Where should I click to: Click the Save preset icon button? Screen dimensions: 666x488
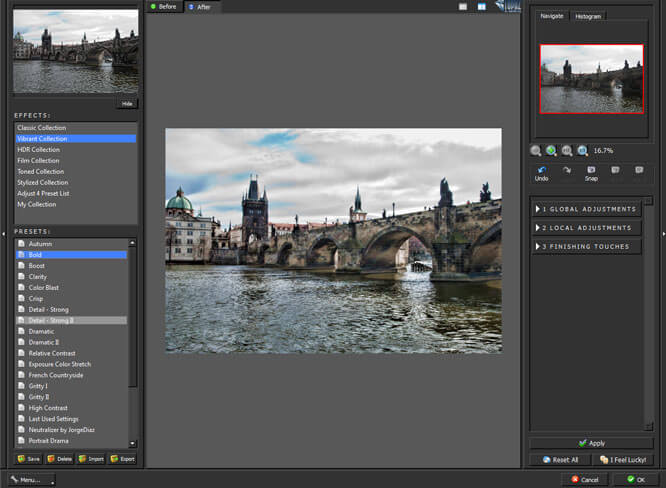[30, 459]
